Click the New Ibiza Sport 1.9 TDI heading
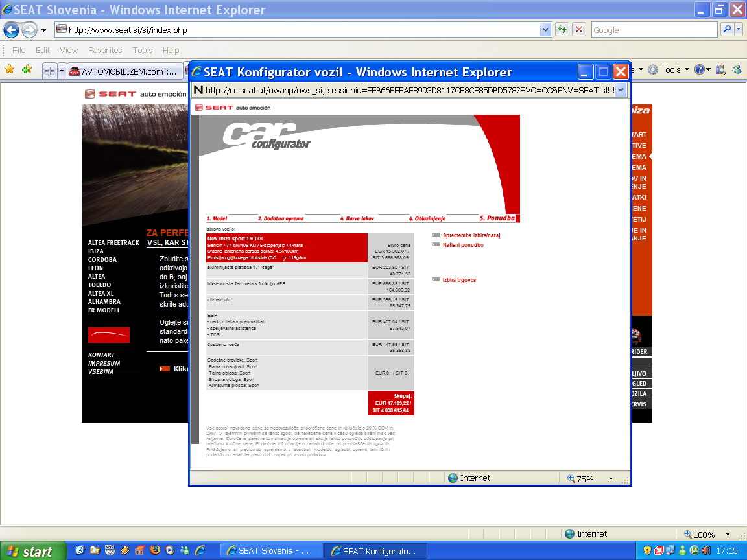This screenshot has width=747, height=560. pyautogui.click(x=235, y=239)
